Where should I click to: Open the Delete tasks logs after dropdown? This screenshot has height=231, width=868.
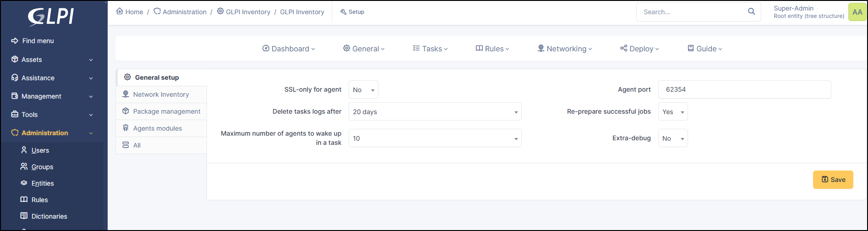tap(435, 112)
